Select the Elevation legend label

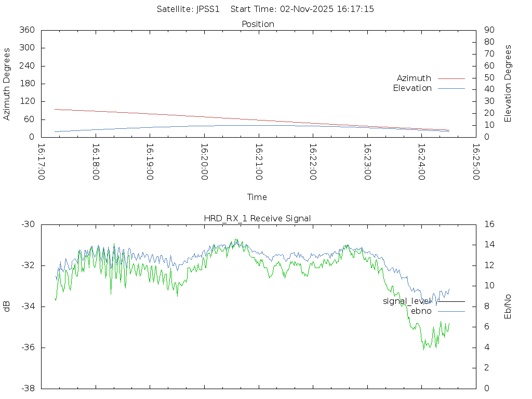click(x=412, y=88)
